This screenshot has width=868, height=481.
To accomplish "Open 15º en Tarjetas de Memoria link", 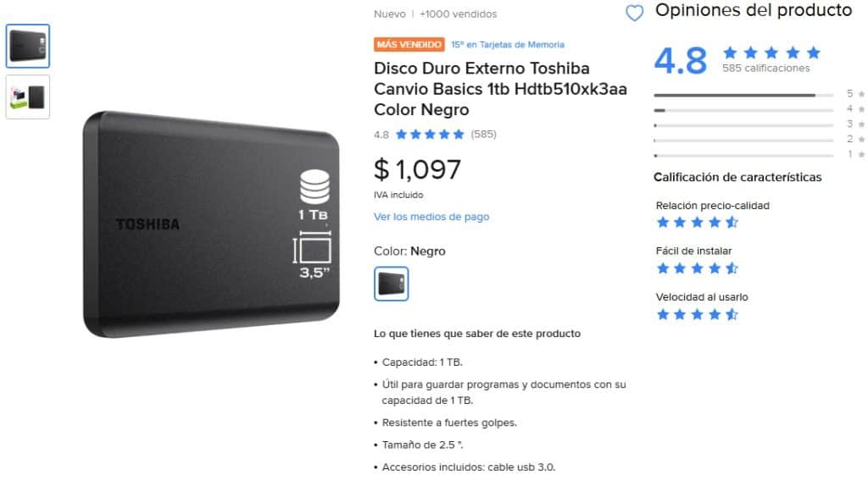I will [x=508, y=45].
